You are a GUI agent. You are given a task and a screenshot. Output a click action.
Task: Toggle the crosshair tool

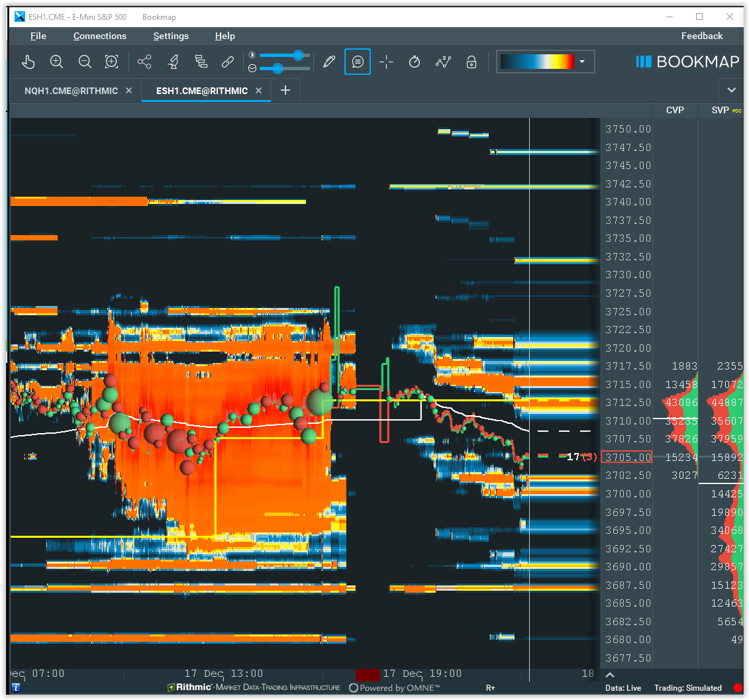386,62
